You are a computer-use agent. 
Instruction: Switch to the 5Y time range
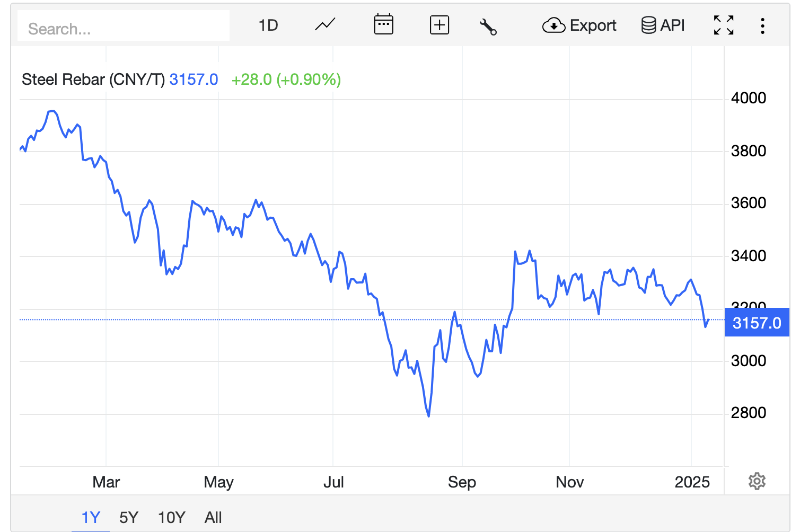tap(129, 517)
